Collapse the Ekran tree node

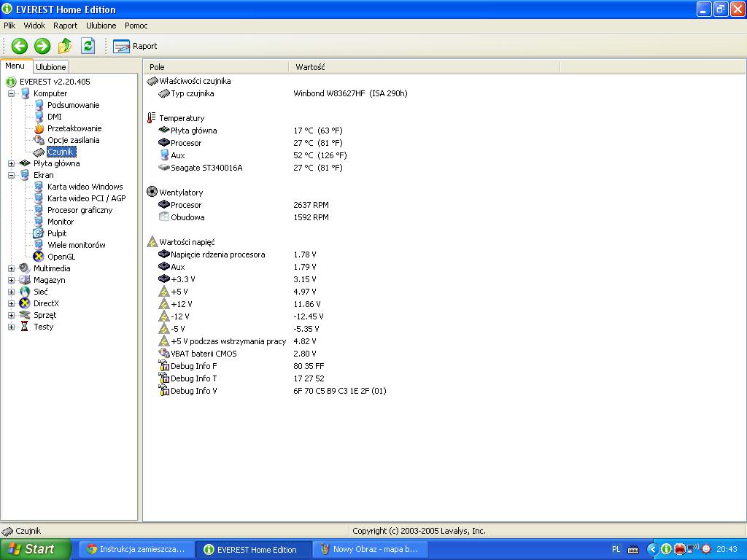pyautogui.click(x=11, y=175)
